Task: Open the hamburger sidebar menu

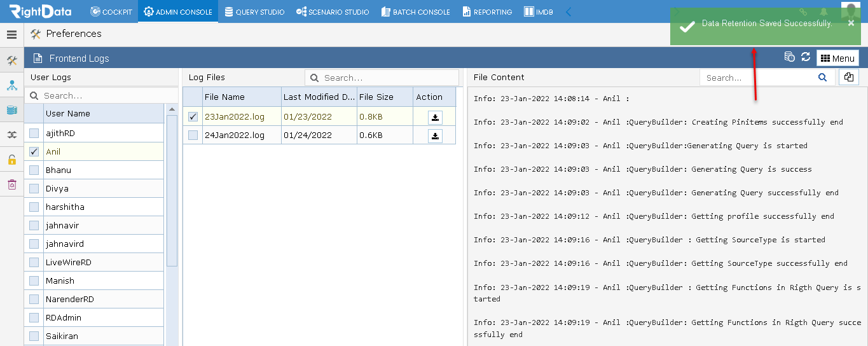Action: (x=11, y=35)
